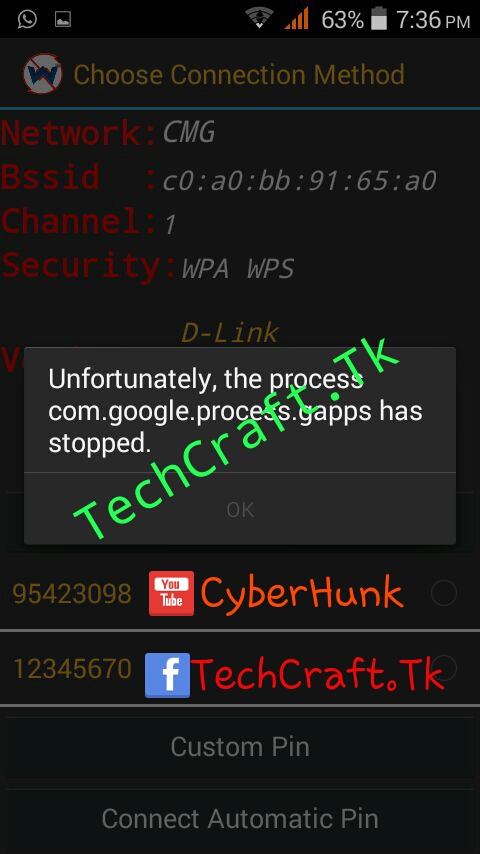Screen dimensions: 480x854
Task: Choose Connect Automatic Pin
Action: click(x=240, y=819)
